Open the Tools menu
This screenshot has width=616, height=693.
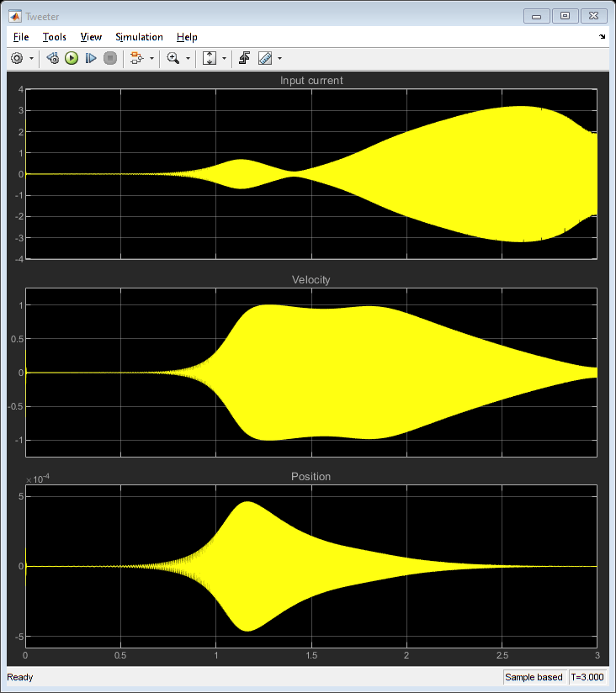tap(55, 37)
